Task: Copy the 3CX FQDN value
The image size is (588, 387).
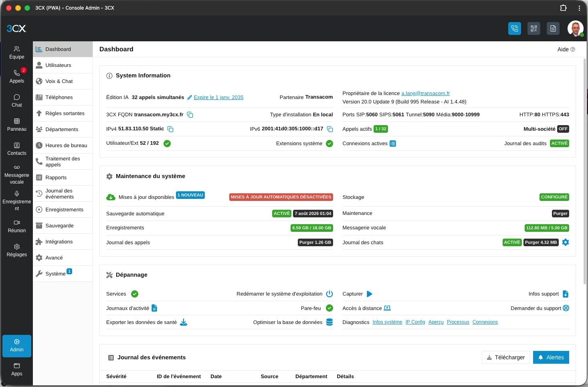Action: (x=190, y=115)
